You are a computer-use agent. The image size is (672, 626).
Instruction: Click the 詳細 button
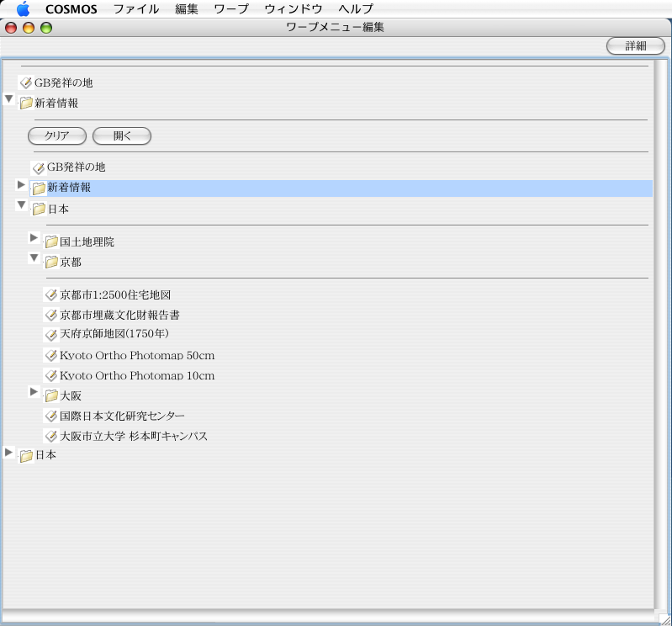click(x=636, y=46)
